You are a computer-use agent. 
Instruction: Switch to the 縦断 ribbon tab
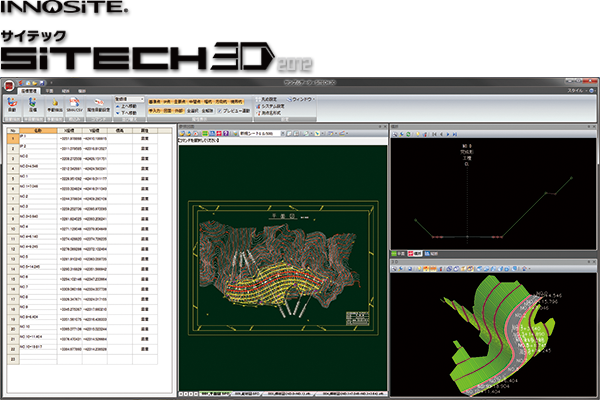[66, 90]
